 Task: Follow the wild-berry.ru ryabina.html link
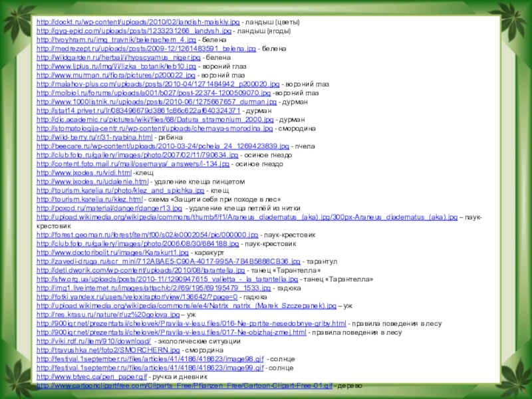pos(94,137)
